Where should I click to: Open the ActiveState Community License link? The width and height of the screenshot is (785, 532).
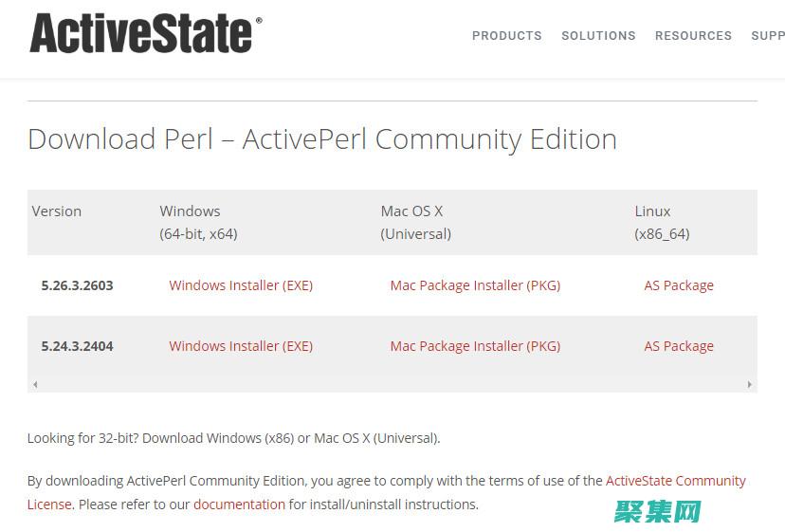tap(675, 481)
